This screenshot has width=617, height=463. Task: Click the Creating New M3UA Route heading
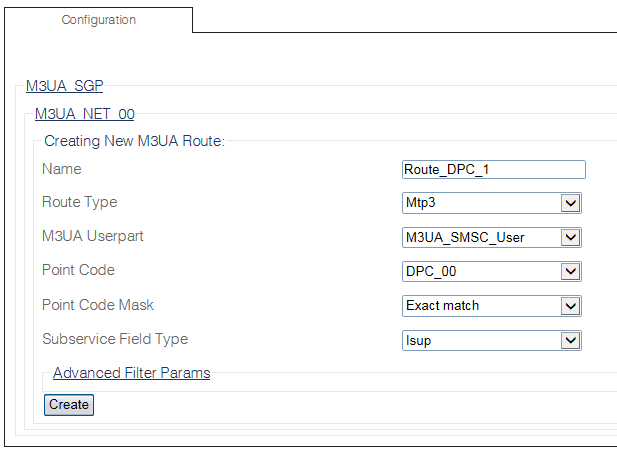click(134, 141)
